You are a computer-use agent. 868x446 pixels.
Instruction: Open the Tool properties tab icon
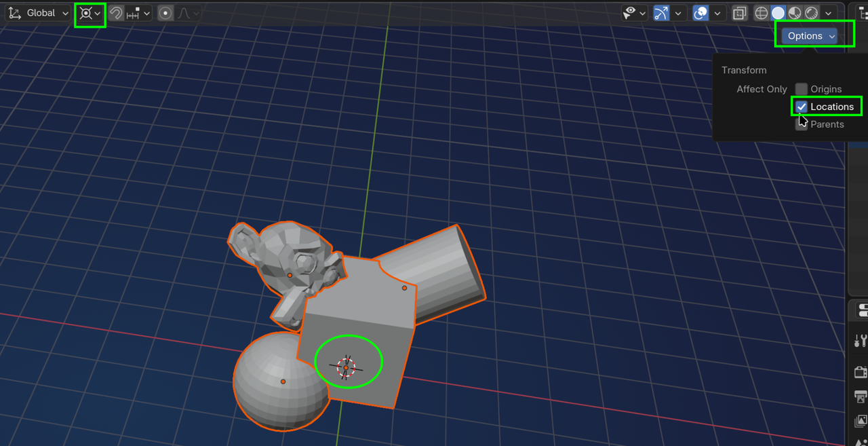tap(861, 340)
